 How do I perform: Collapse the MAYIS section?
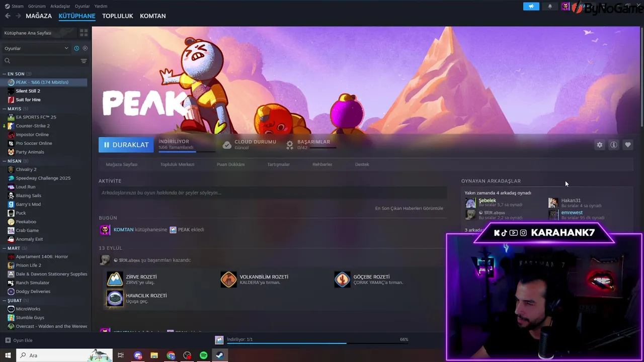coord(14,109)
